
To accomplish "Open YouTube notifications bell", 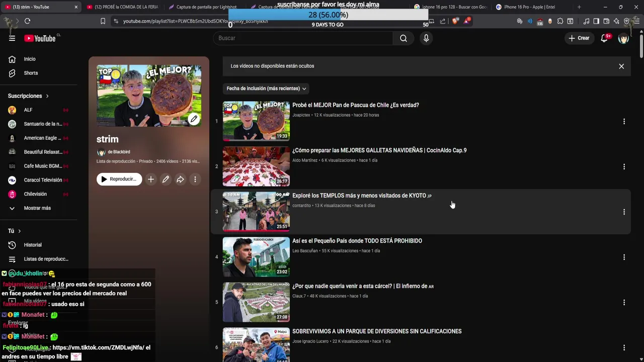I will pos(604,38).
